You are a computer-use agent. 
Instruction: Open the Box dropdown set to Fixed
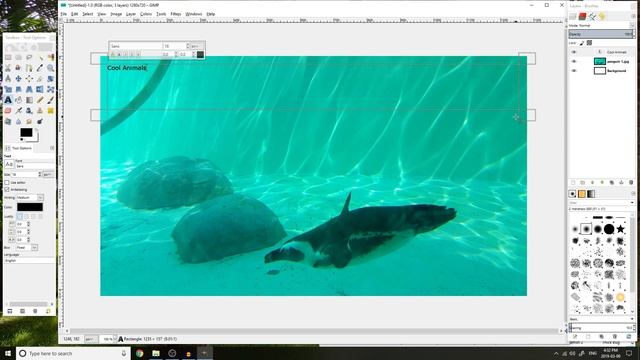[27, 247]
